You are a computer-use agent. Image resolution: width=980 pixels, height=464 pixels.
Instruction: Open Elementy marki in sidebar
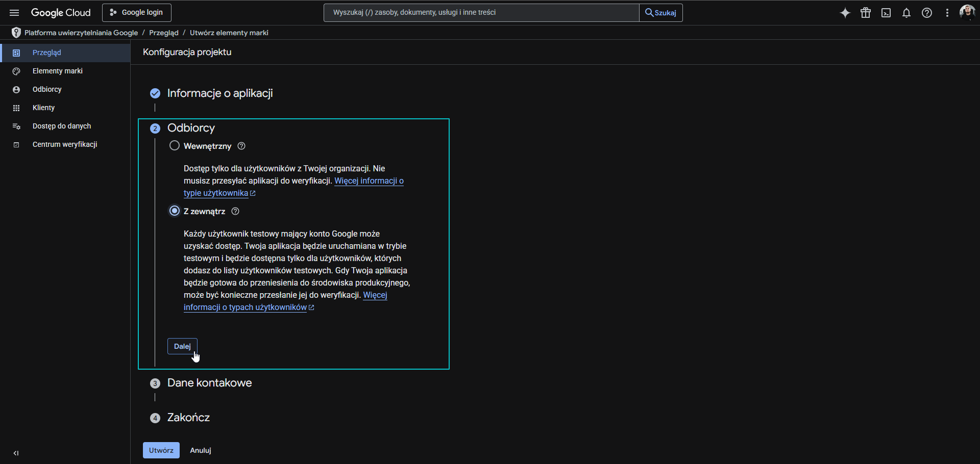pos(57,71)
